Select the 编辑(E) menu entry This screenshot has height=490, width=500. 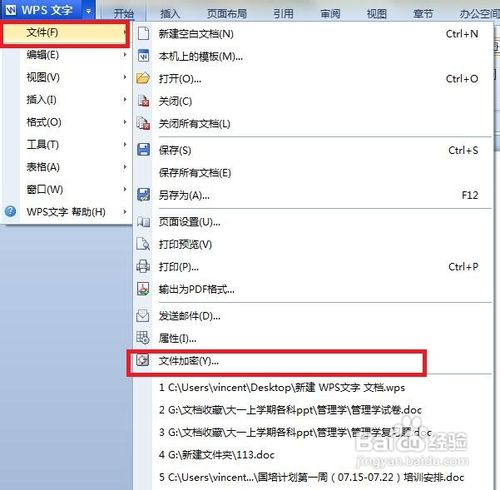[x=67, y=55]
